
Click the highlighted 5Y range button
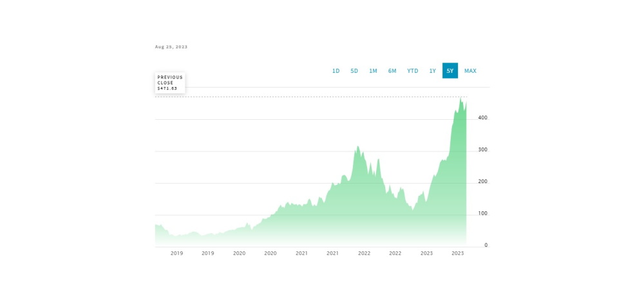pyautogui.click(x=450, y=71)
